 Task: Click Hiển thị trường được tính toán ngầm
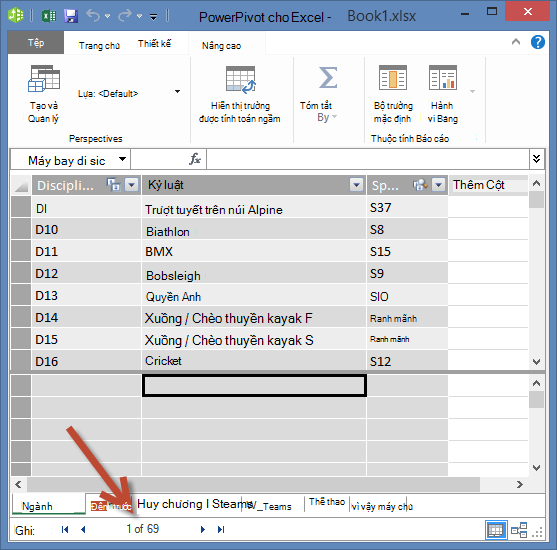tap(240, 94)
